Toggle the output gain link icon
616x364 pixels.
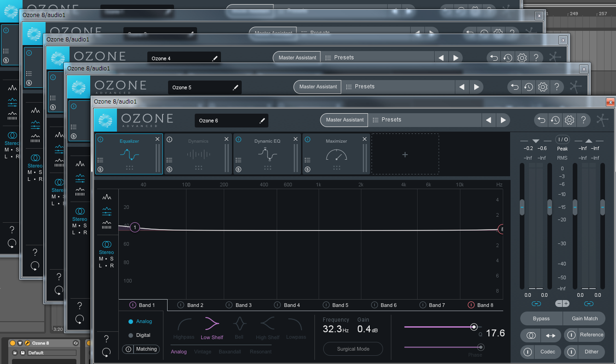[x=588, y=304]
